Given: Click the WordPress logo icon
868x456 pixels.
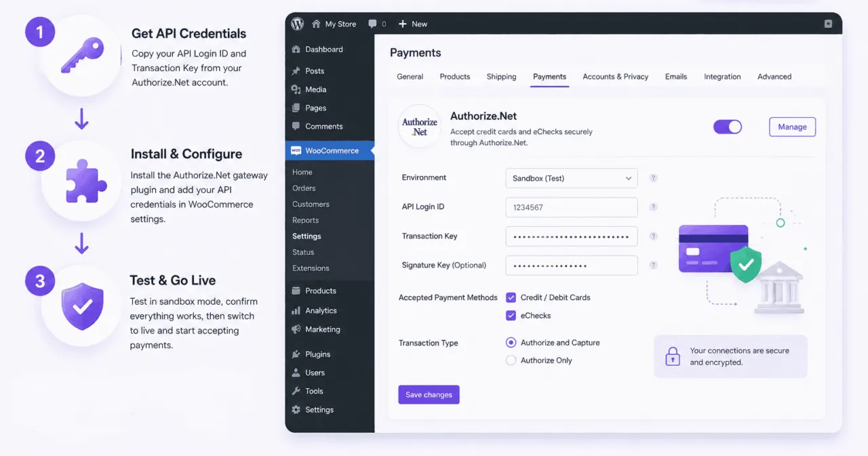Looking at the screenshot, I should tap(297, 24).
